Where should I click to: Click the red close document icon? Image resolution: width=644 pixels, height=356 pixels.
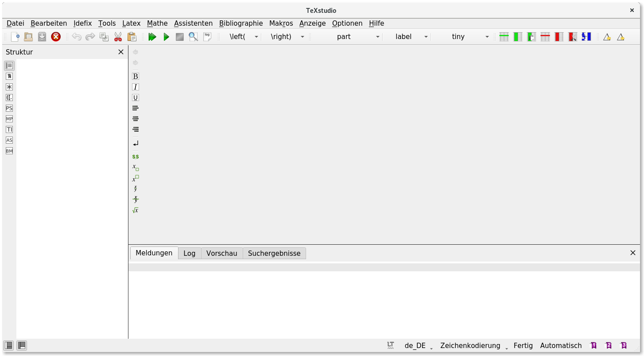[x=56, y=37]
